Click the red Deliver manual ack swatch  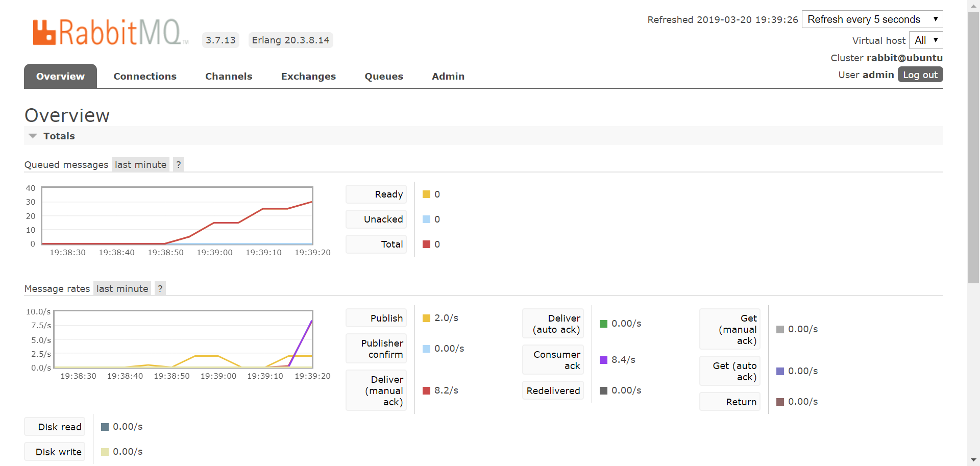pos(426,390)
